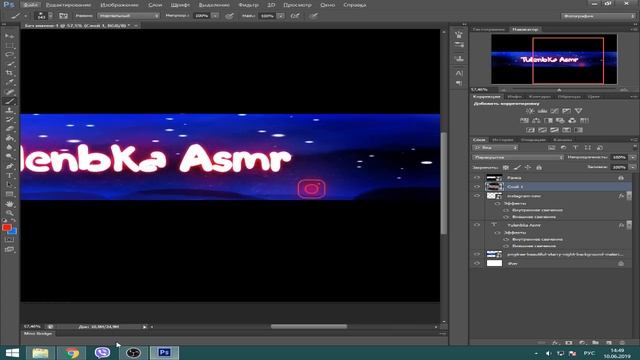Viewport: 640px width, 360px height.
Task: Open the workspace switcher dropdown
Action: 598,16
